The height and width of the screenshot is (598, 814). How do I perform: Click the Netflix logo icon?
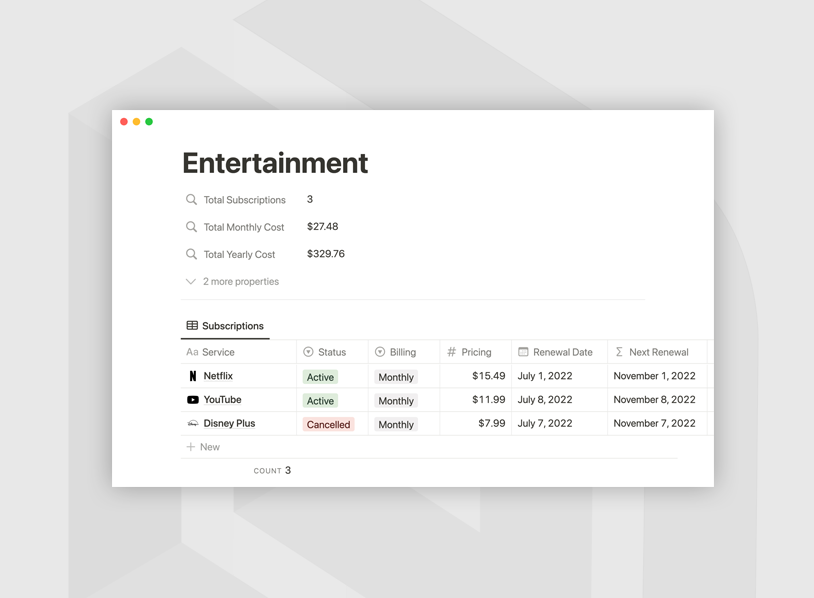point(193,376)
